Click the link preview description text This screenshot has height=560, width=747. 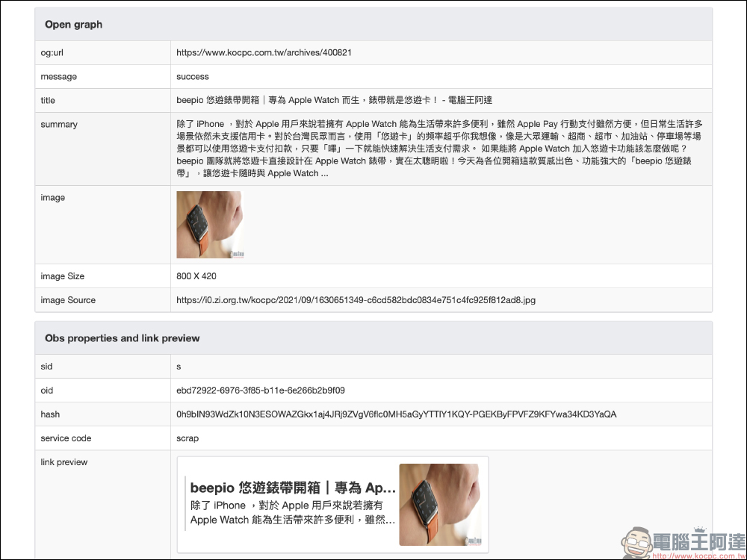point(293,512)
